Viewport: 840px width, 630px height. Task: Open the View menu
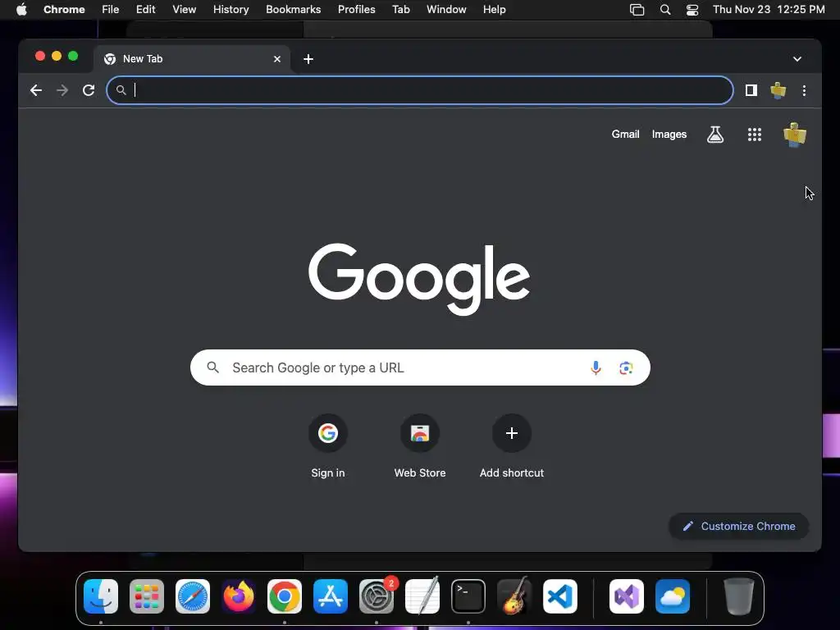(185, 10)
